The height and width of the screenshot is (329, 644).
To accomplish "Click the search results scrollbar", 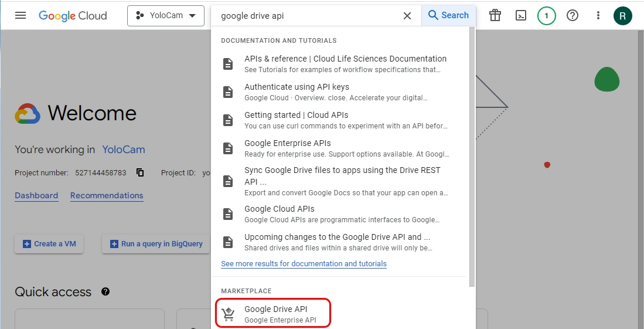I will (x=472, y=158).
